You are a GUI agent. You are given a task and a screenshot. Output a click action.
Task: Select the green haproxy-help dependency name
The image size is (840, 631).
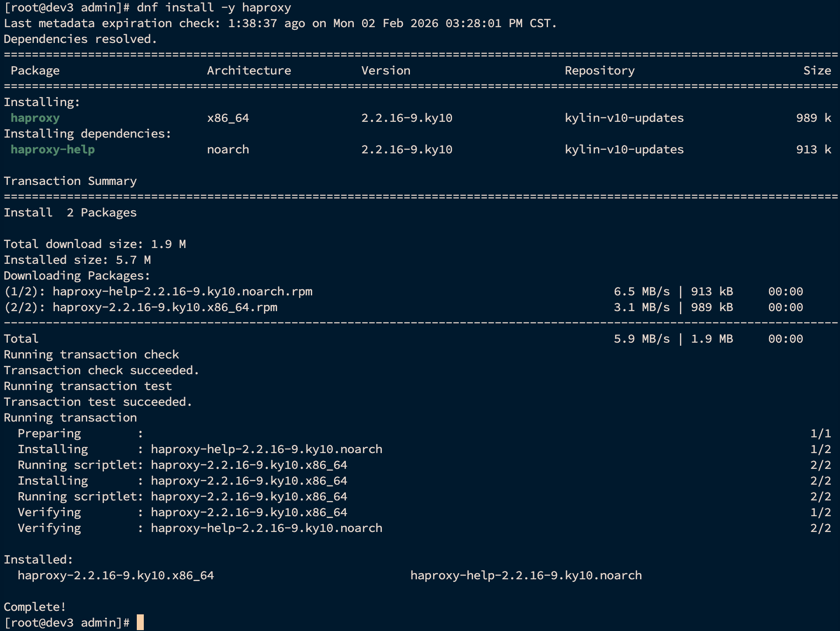click(53, 149)
